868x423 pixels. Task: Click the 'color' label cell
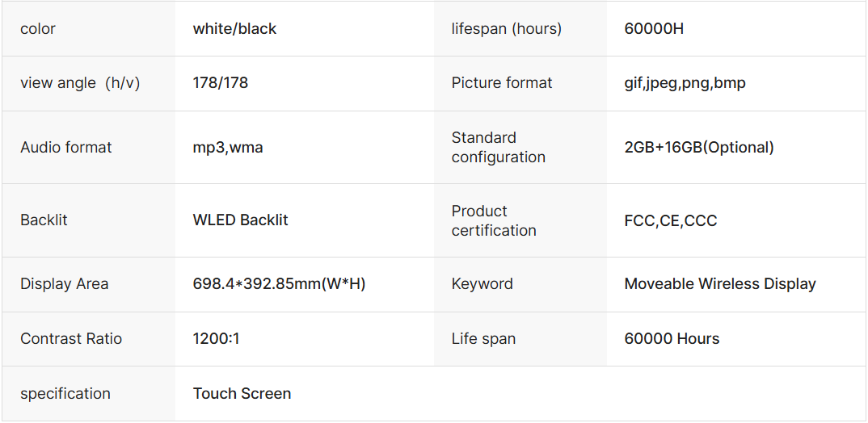pos(38,29)
